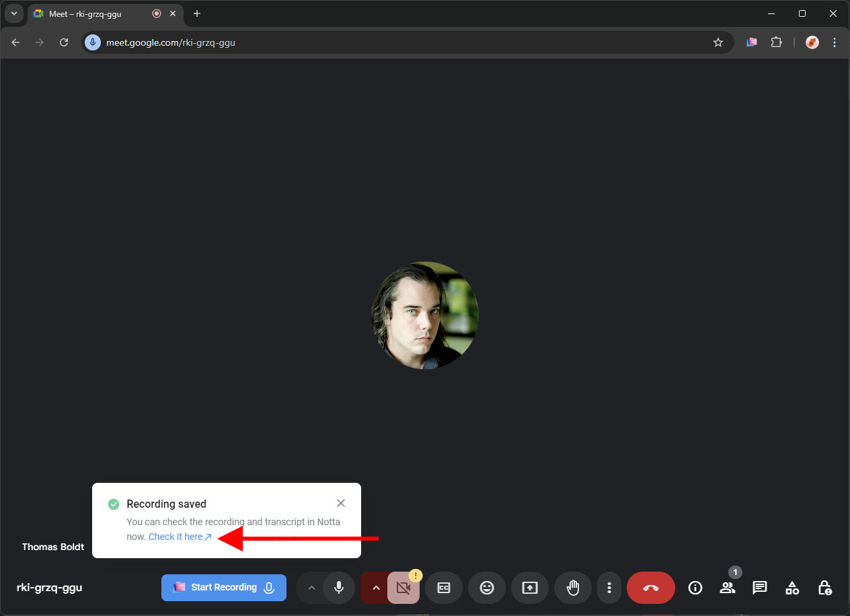Click the microphone permission icon in address bar
The image size is (850, 616).
(x=93, y=42)
